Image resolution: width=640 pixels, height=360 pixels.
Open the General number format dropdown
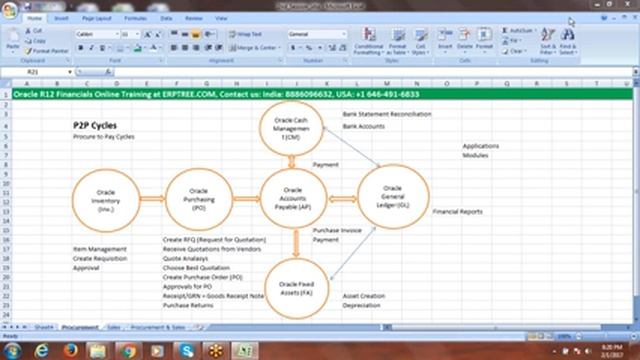[x=344, y=34]
